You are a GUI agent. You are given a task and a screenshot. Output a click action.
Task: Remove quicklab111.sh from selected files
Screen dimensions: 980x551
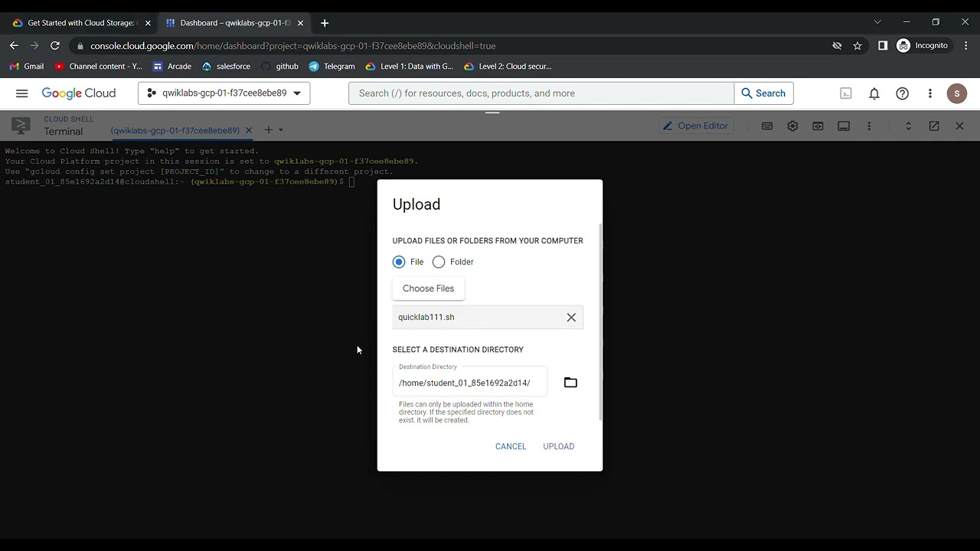(x=571, y=318)
